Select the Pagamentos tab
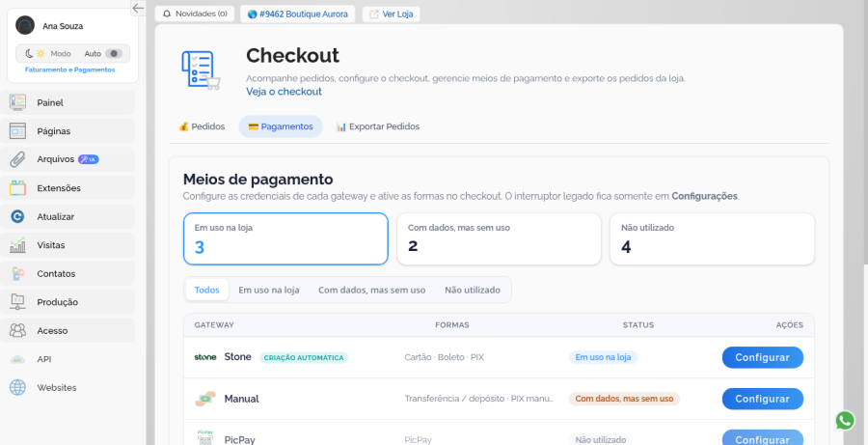The height and width of the screenshot is (445, 868). click(281, 126)
